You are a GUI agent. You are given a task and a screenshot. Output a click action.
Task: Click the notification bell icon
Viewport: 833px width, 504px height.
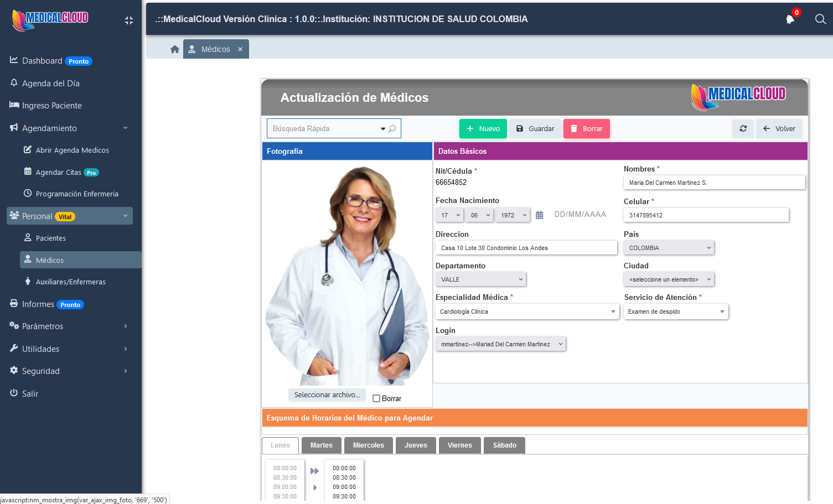pos(790,19)
